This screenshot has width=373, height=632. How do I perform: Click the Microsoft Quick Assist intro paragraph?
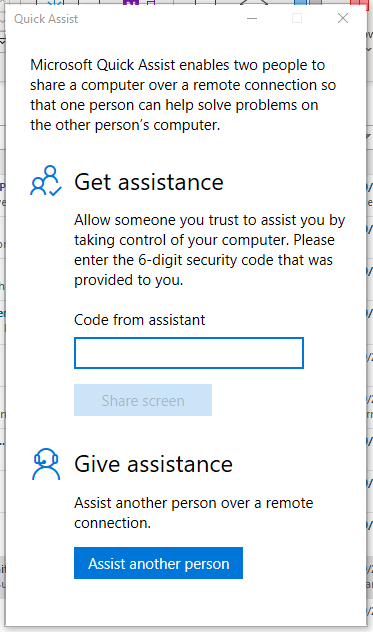[183, 95]
